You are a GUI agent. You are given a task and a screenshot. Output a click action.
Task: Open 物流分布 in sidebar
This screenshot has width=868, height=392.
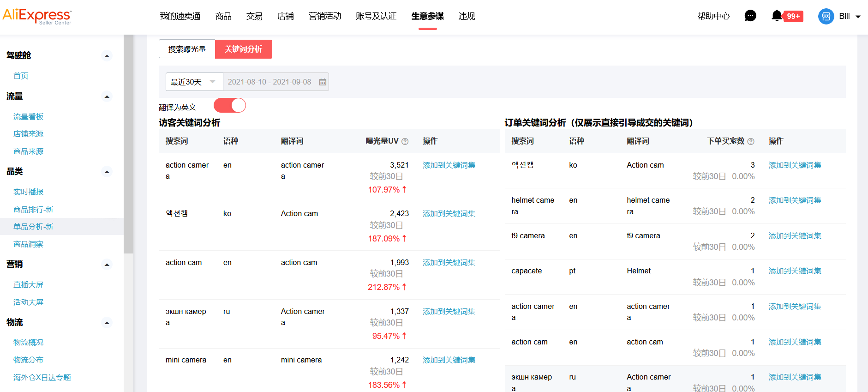tap(28, 360)
